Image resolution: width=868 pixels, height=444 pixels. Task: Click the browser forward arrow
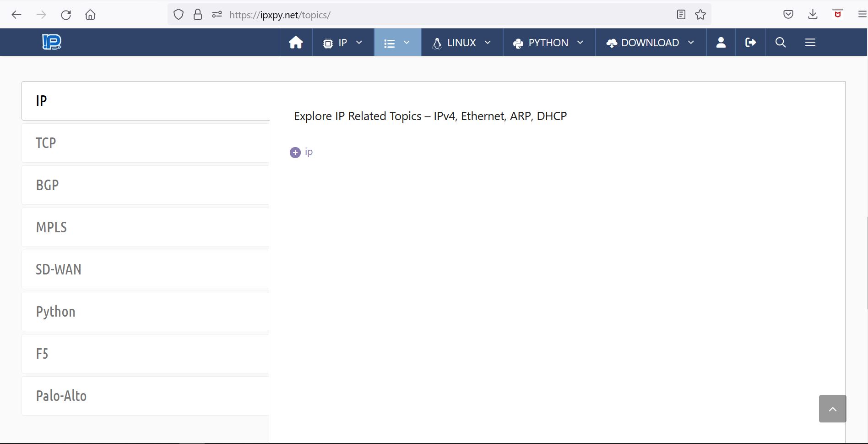pyautogui.click(x=41, y=15)
